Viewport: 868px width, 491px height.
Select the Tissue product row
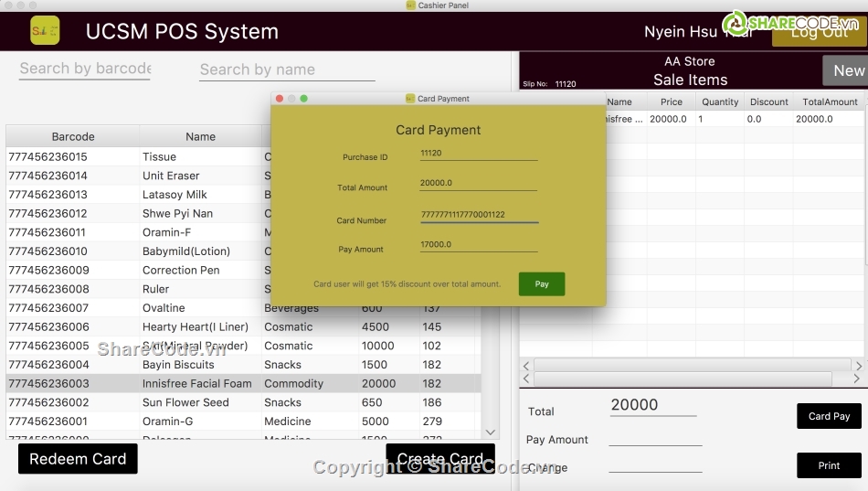(160, 157)
